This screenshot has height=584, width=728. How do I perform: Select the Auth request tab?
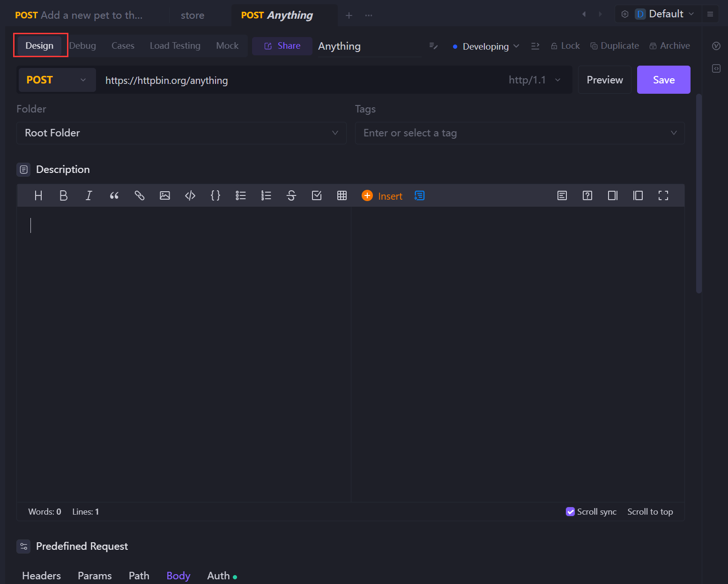222,576
